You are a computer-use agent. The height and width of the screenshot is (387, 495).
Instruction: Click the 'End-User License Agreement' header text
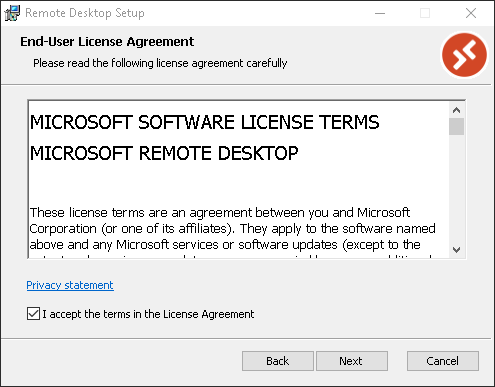pos(107,42)
